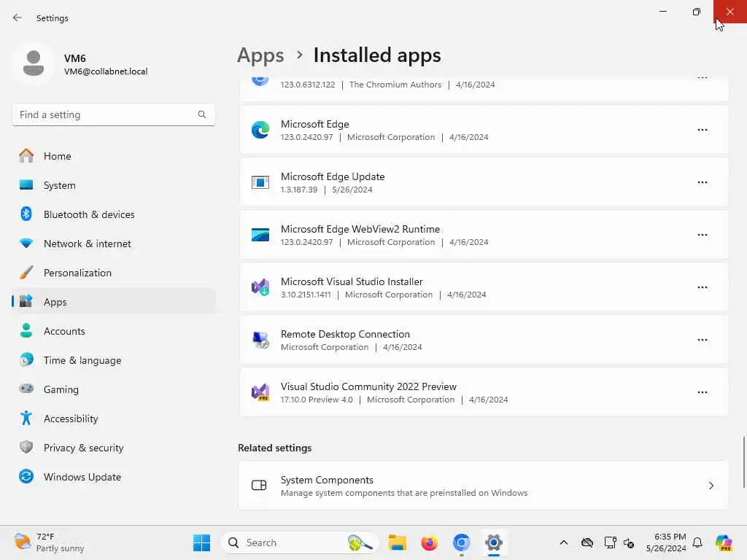The width and height of the screenshot is (747, 560).
Task: Open more options for the Chromium entry
Action: pos(703,78)
